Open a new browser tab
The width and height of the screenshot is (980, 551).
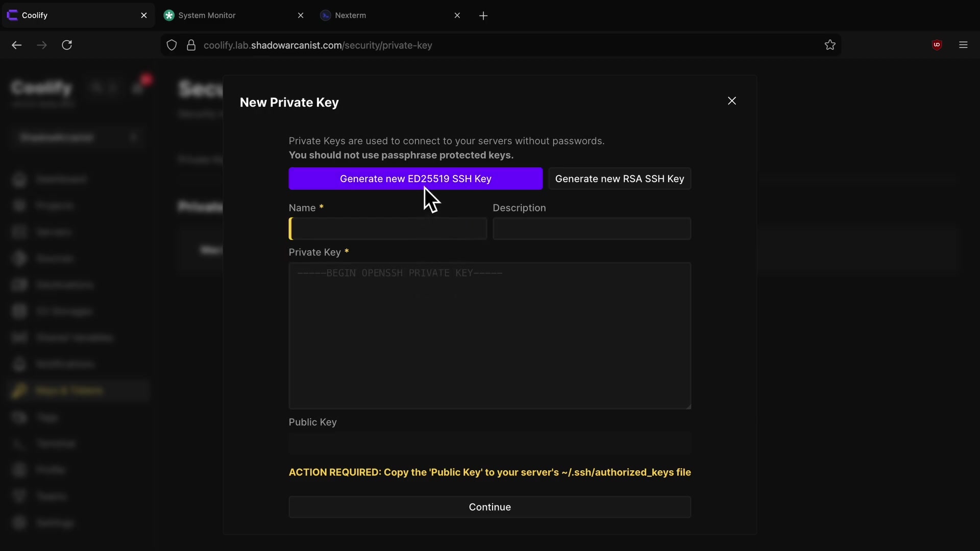tap(483, 16)
